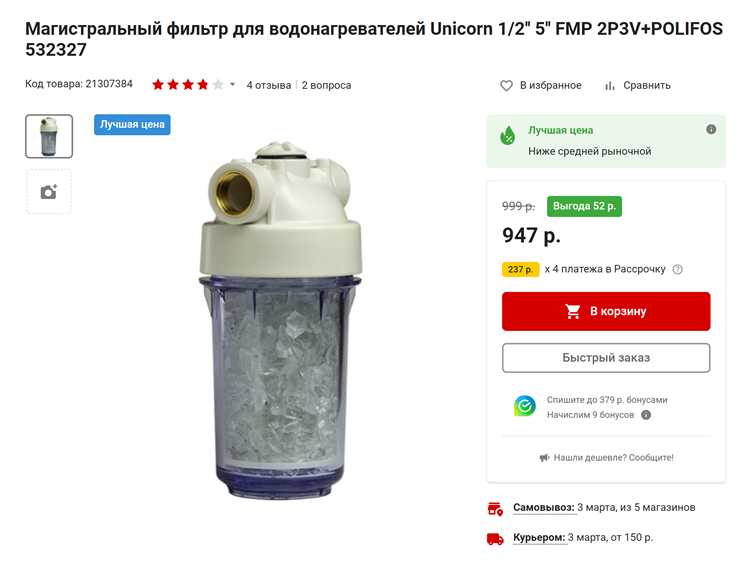The height and width of the screenshot is (575, 750).
Task: Add item with В корзину button
Action: [x=606, y=311]
